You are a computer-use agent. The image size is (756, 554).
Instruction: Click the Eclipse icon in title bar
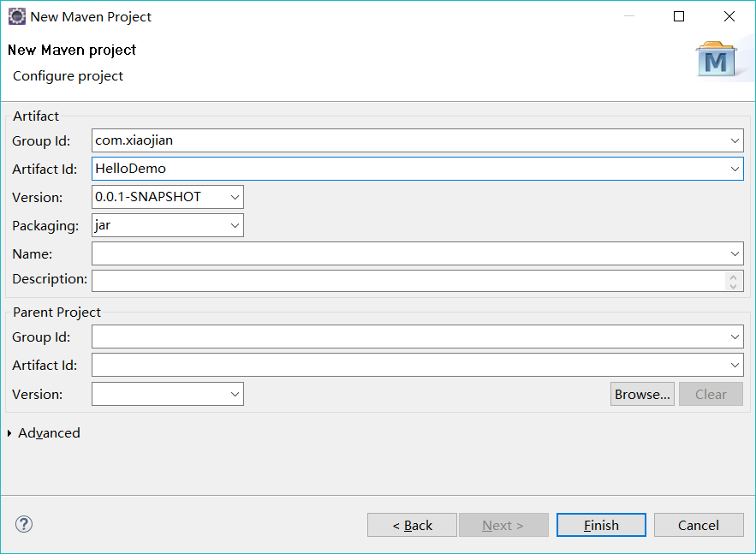pos(16,16)
